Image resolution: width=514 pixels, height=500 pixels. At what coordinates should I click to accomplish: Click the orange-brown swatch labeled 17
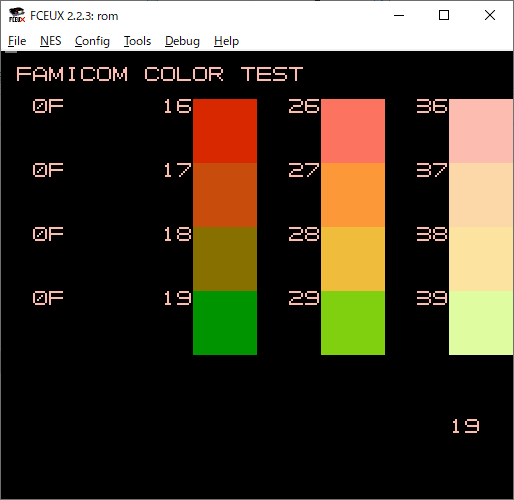pos(225,195)
